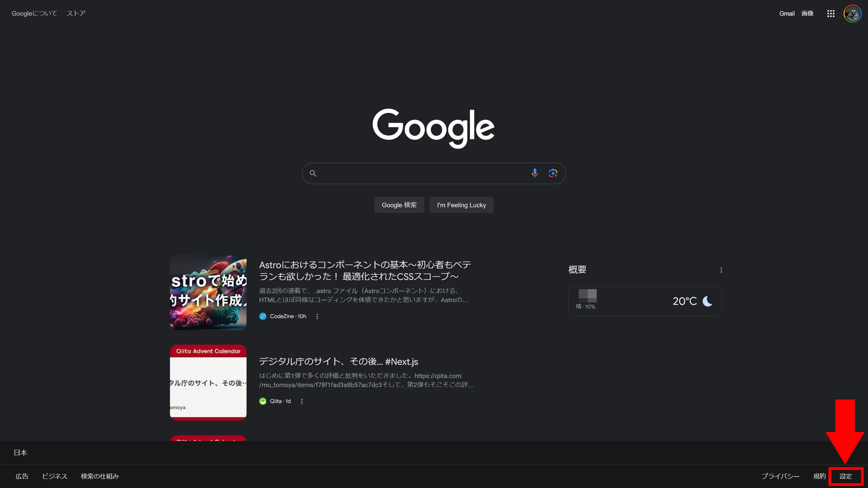The width and height of the screenshot is (868, 488).
Task: Start voice search with microphone icon
Action: pos(534,173)
